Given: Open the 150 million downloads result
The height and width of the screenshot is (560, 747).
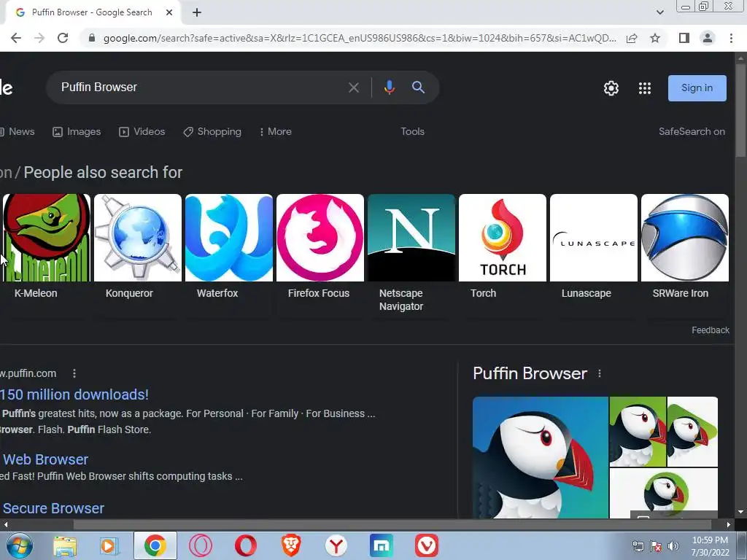Looking at the screenshot, I should (74, 394).
